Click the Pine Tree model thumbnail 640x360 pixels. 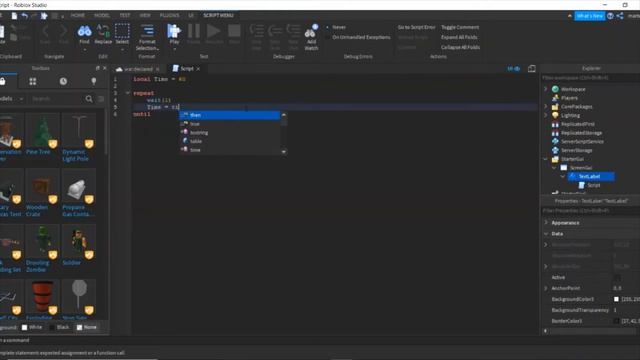pos(42,131)
